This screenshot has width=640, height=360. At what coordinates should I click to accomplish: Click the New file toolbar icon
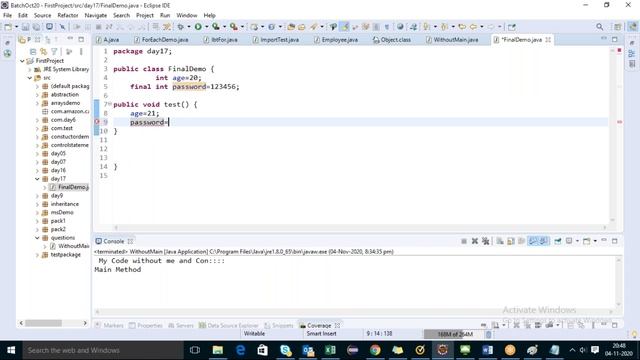[x=8, y=27]
